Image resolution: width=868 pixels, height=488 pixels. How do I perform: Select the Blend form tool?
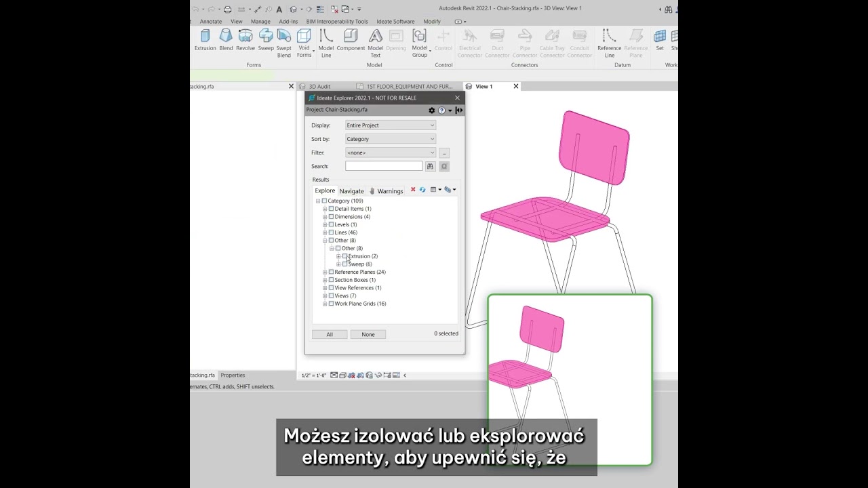(226, 41)
